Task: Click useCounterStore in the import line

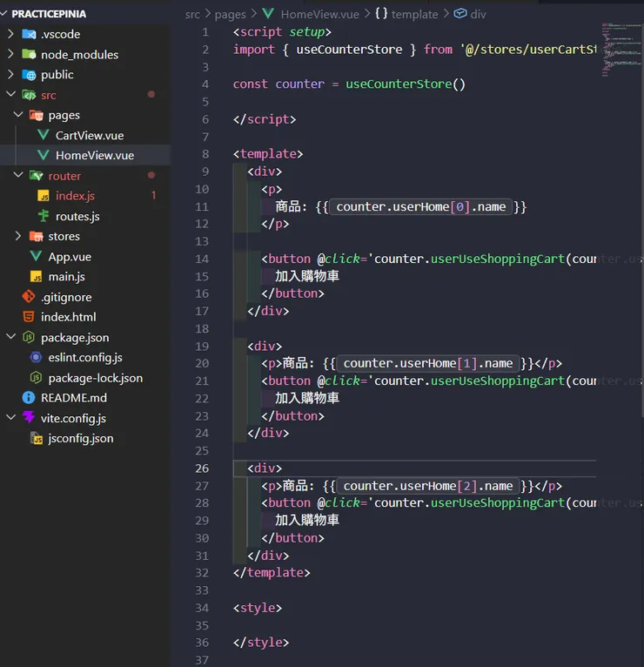Action: (349, 50)
